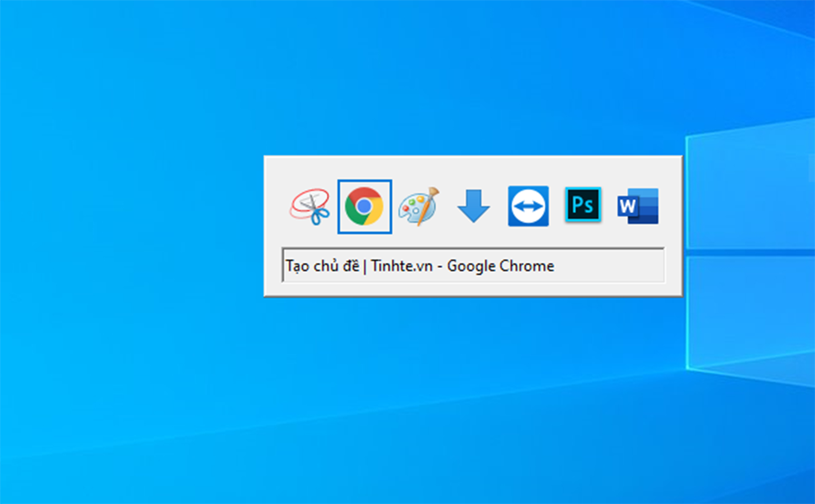Click the 'Tạo chủ đề' text in title
The width and height of the screenshot is (815, 504).
click(x=322, y=266)
